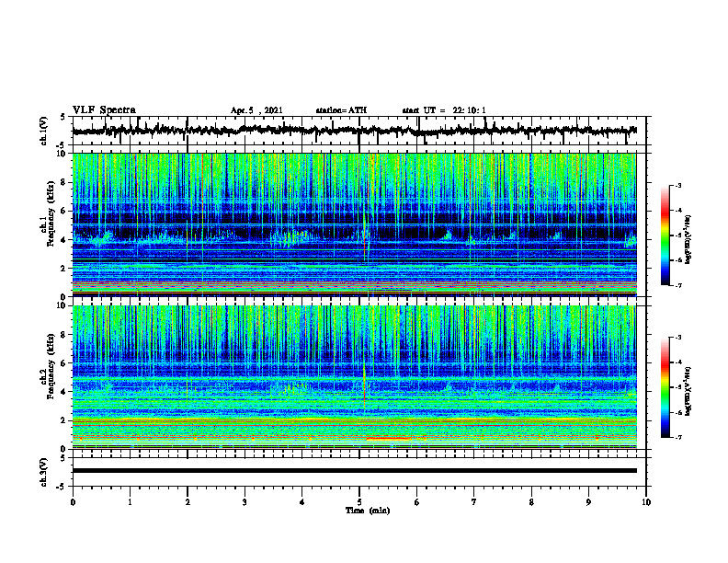Click the "2" kHz tick of ch.1 frequency axis
Viewport: 728px width, 563px height.
pos(64,269)
